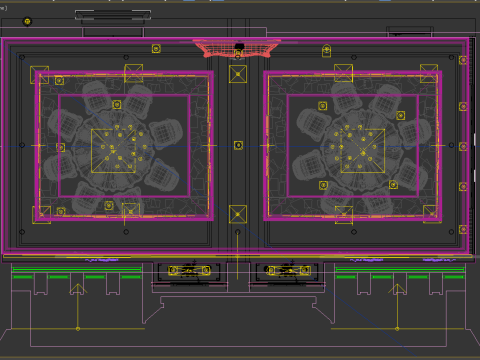Image resolution: width=480 pixels, height=360 pixels.
Task: Click the yellow circle at the foot of the left arrow line
Action: 78,329
